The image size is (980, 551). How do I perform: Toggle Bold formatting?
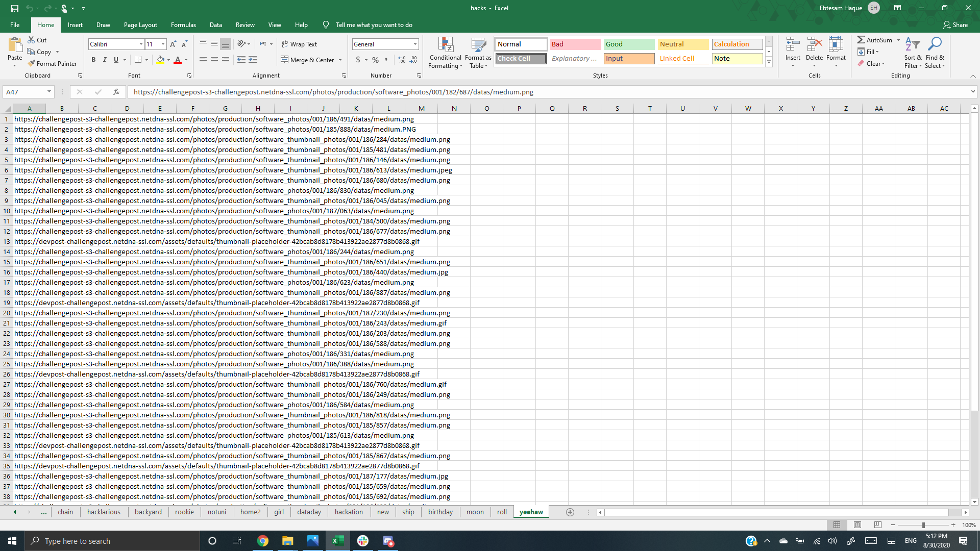coord(93,60)
